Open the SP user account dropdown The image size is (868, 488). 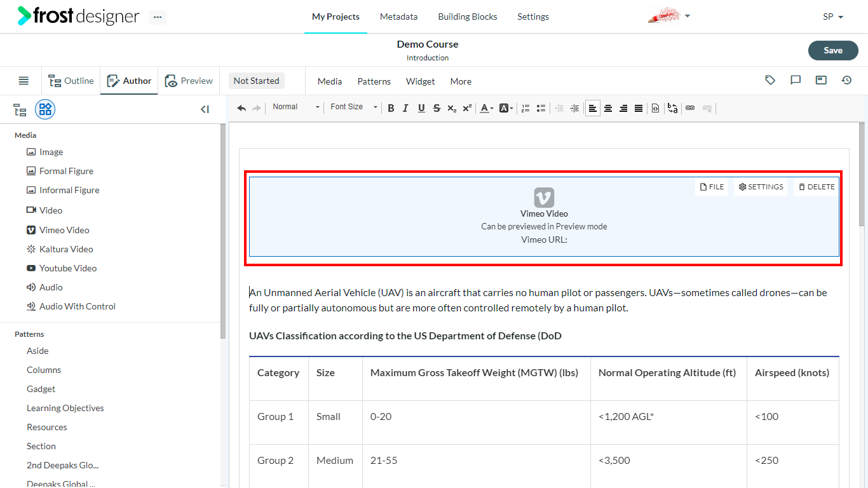point(833,17)
